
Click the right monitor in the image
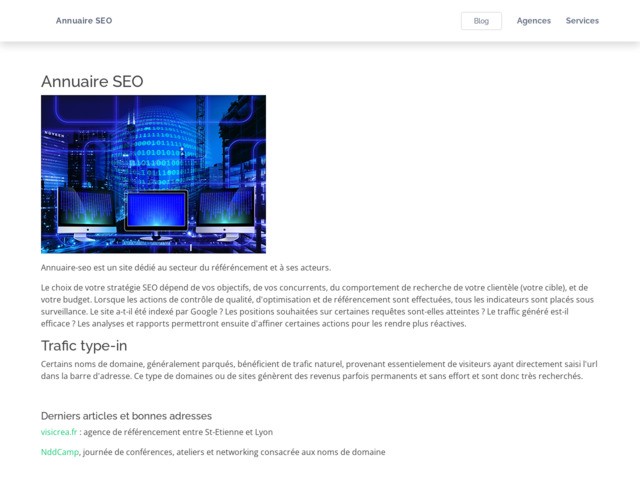click(227, 211)
